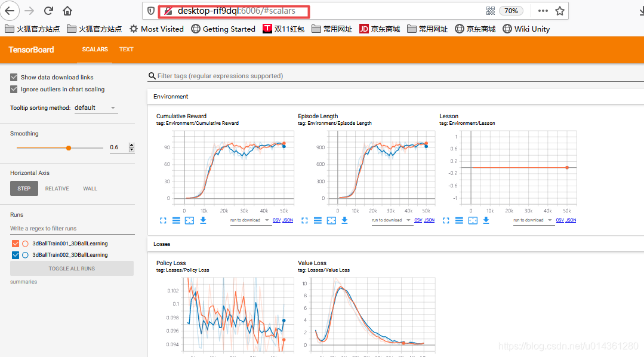The image size is (644, 357).
Task: Click the browser forward arrow
Action: pos(29,11)
